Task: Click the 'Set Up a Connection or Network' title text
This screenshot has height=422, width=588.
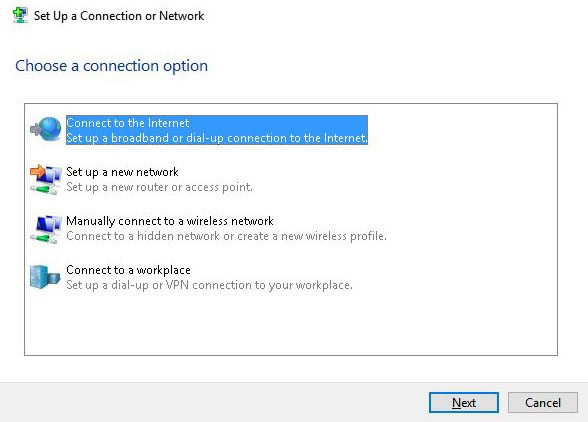Action: click(119, 16)
